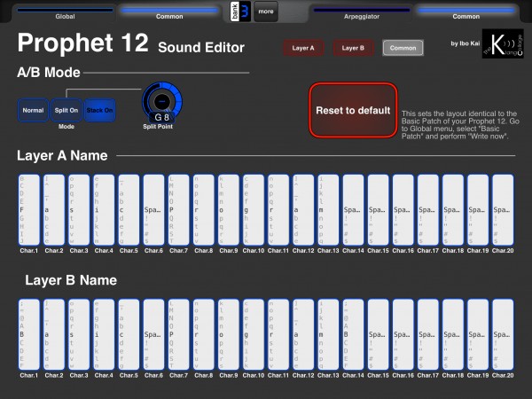Open Layer B Name Char.13 picker
Image resolution: width=532 pixels, height=399 pixels.
pyautogui.click(x=328, y=334)
